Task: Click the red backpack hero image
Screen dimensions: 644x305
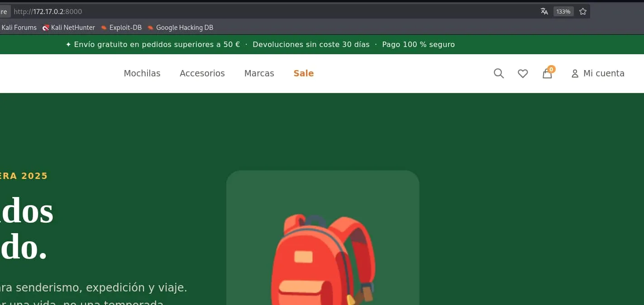Action: coord(323,259)
